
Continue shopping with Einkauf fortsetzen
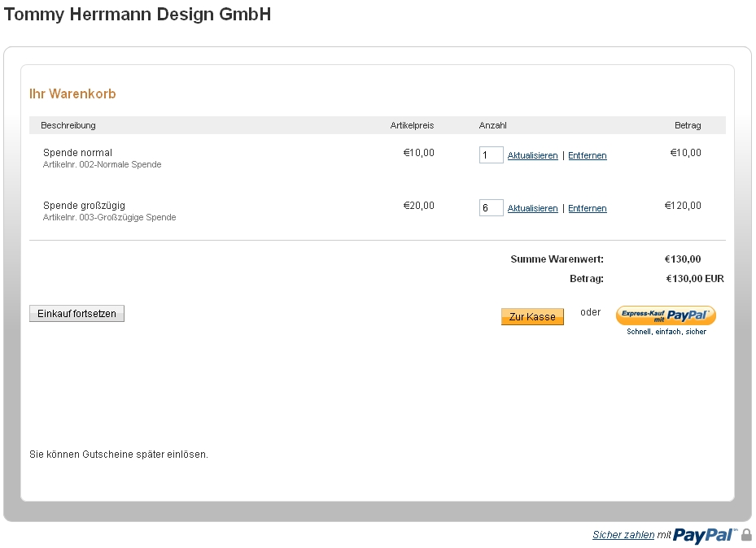point(76,314)
